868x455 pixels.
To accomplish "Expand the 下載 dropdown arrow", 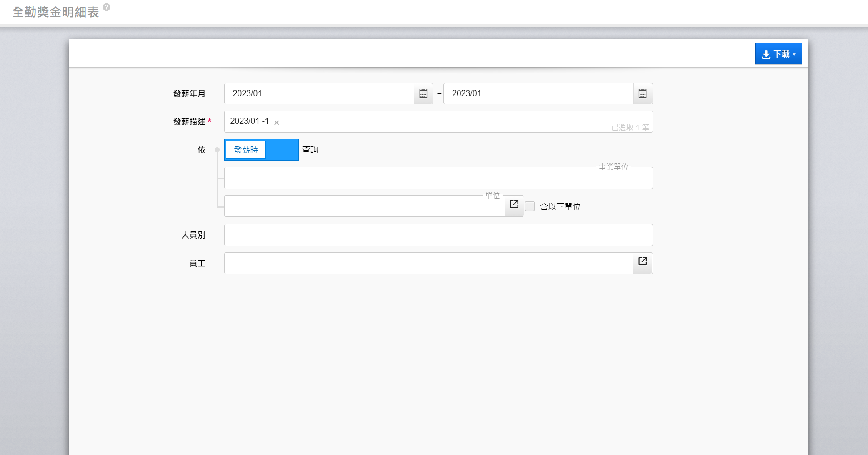I will point(794,55).
